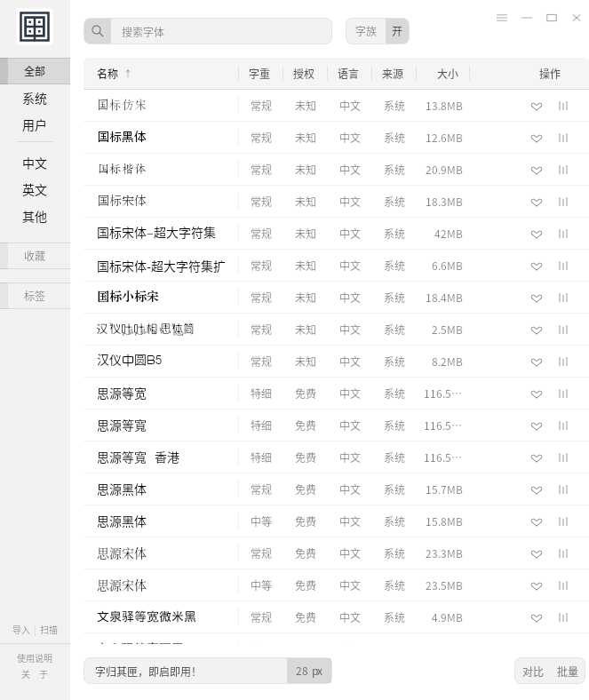Focus the 搜索字体 search field
The width and height of the screenshot is (589, 700).
pyautogui.click(x=221, y=31)
